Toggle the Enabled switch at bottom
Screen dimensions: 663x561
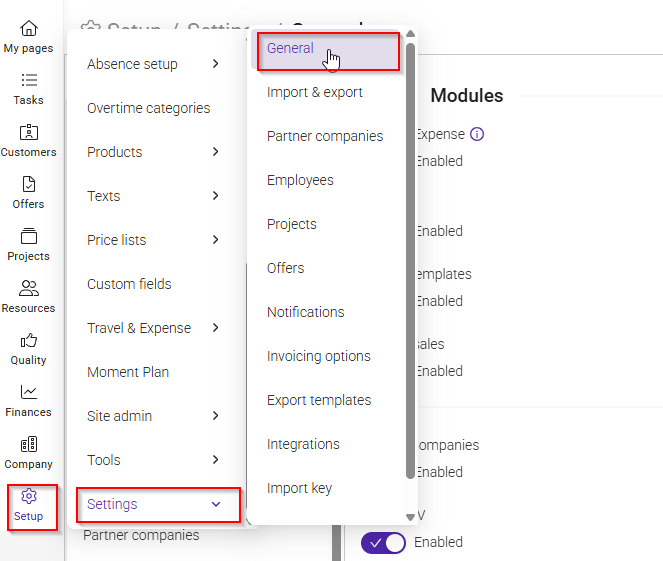[x=383, y=543]
